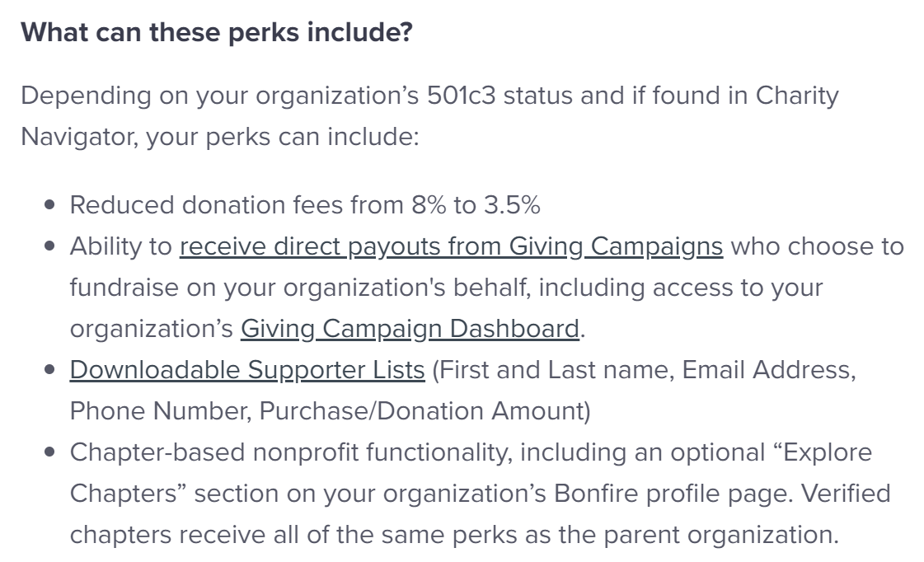Click the 'Charity' word in intro paragraph
The image size is (924, 562).
(x=797, y=96)
